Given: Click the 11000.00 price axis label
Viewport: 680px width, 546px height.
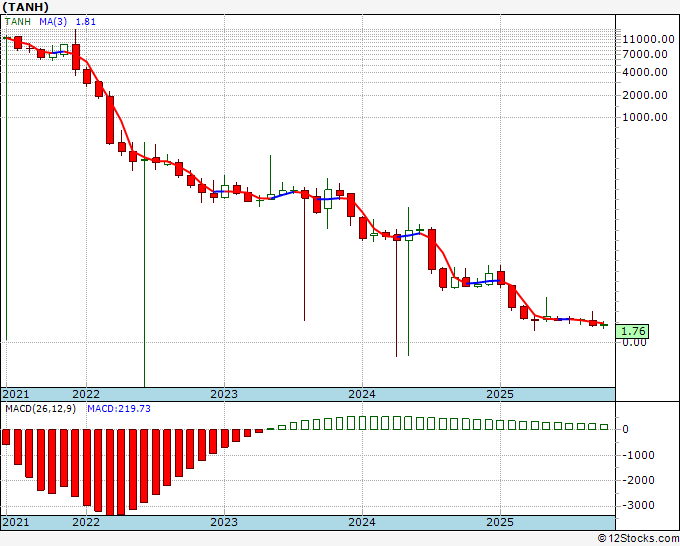Looking at the screenshot, I should pyautogui.click(x=648, y=39).
